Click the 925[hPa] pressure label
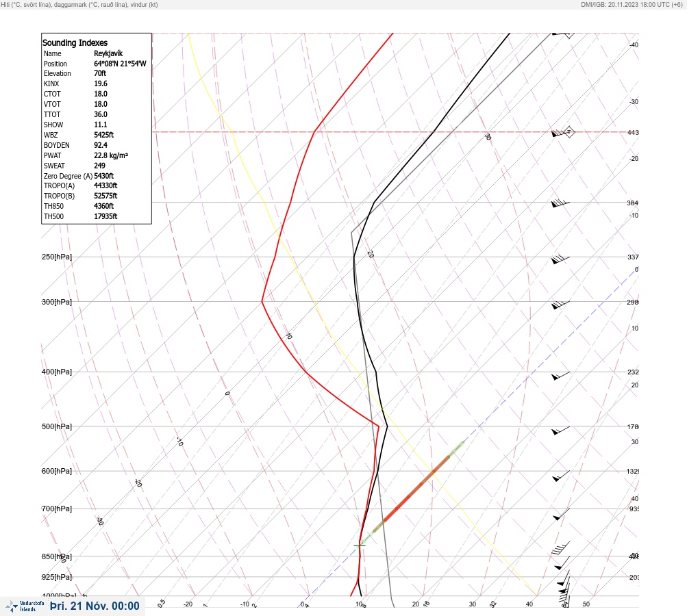 coord(57,578)
